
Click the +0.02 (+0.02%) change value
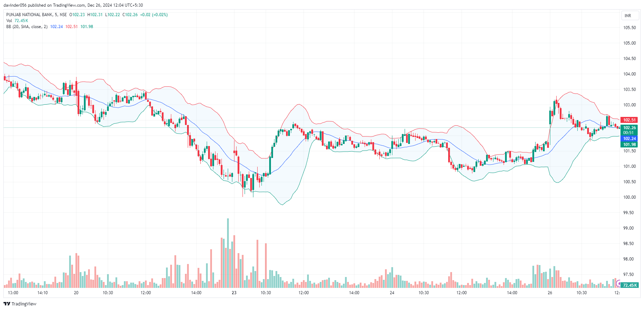(x=154, y=15)
